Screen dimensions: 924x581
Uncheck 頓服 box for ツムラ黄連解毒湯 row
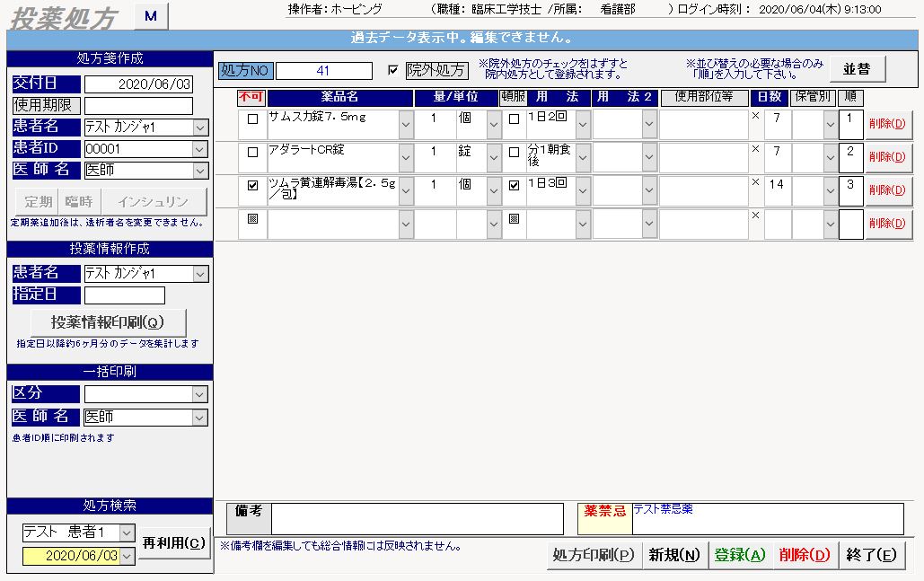pyautogui.click(x=514, y=185)
